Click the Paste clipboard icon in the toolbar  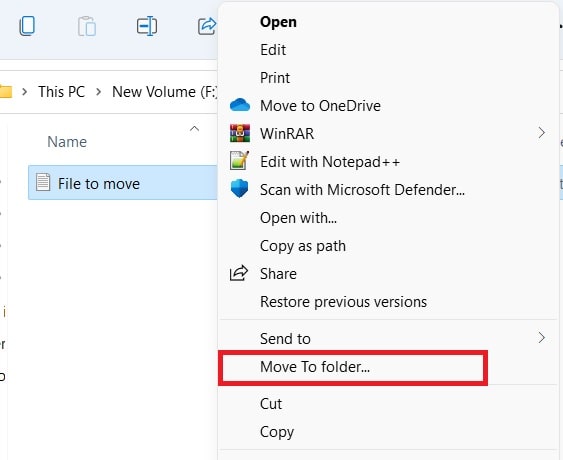pyautogui.click(x=87, y=26)
